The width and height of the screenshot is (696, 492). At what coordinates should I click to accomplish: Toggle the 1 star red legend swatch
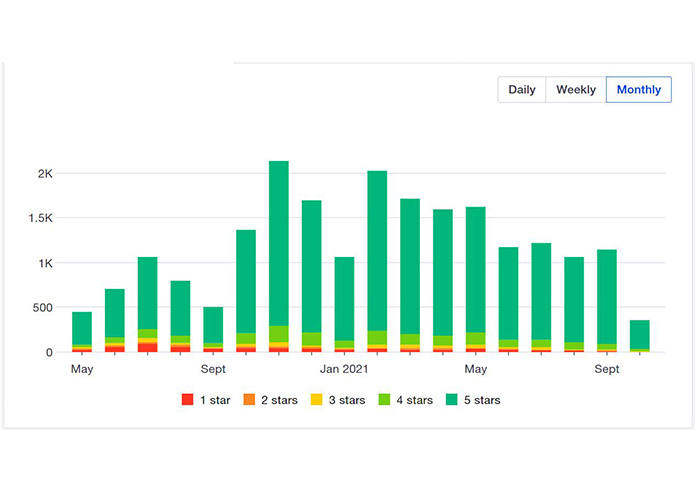[187, 400]
